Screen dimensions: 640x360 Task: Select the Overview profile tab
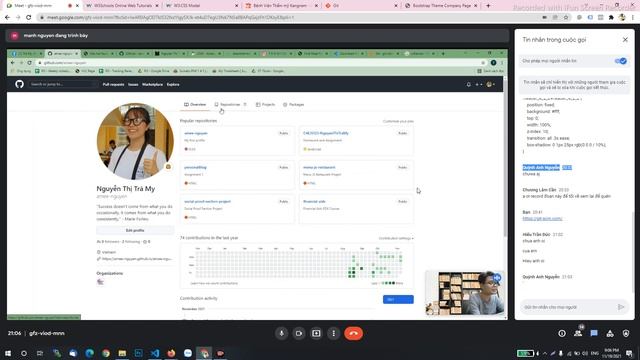195,105
